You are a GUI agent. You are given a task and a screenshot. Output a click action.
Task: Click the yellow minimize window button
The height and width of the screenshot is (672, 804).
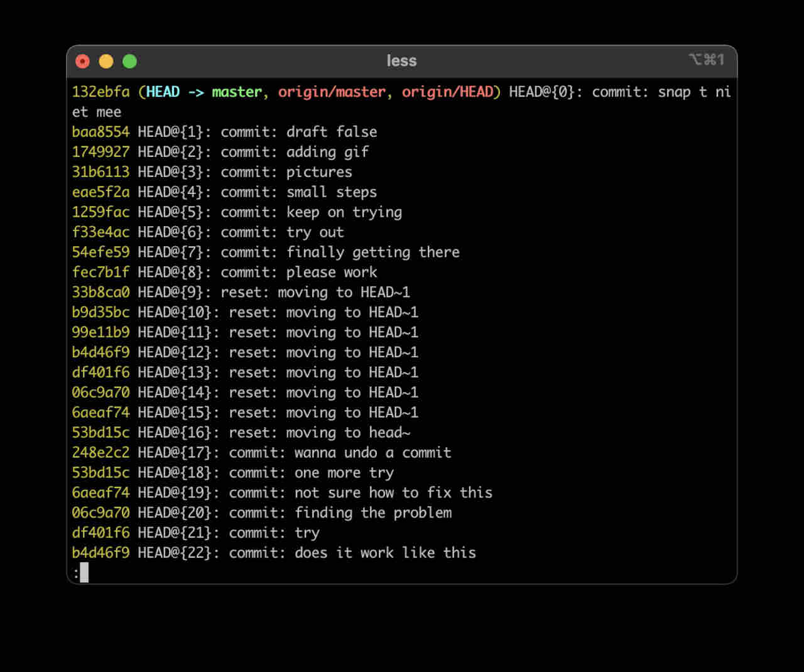coord(106,61)
